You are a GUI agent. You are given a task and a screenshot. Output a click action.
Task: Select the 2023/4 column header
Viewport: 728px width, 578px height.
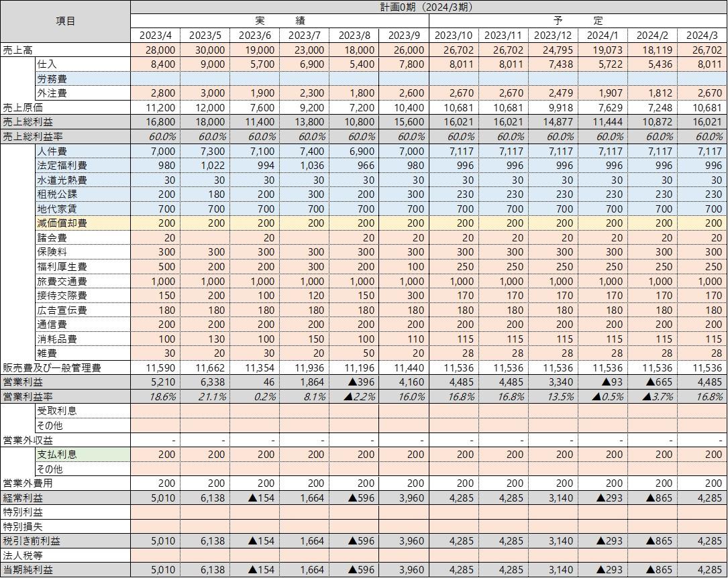(x=156, y=36)
